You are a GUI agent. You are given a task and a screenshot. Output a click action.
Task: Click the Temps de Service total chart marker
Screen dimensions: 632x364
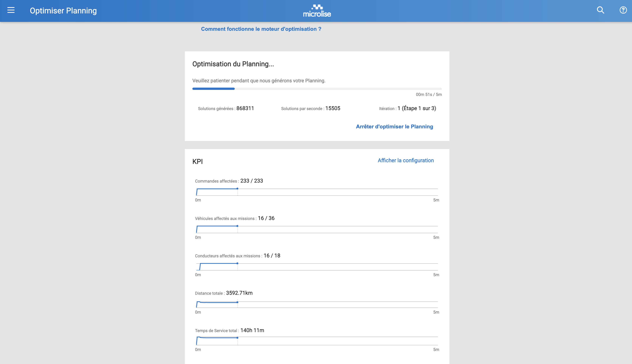tap(237, 338)
